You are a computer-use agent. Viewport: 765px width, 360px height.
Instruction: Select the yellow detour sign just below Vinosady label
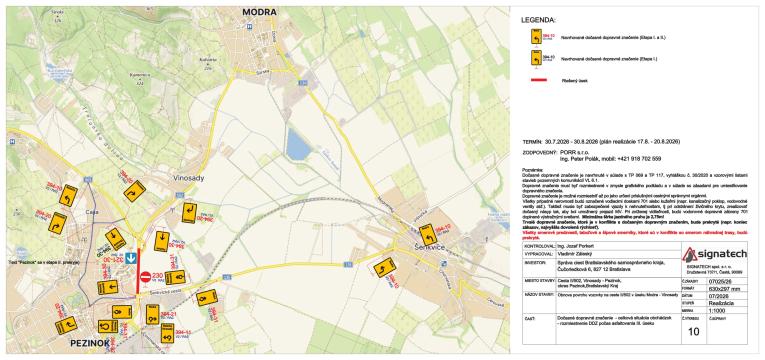189,213
